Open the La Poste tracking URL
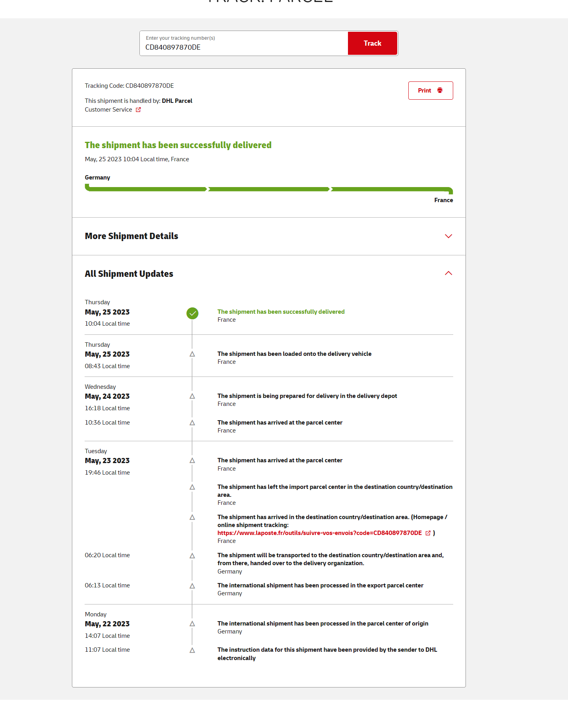Screen dimensions: 568x728 pyautogui.click(x=319, y=533)
